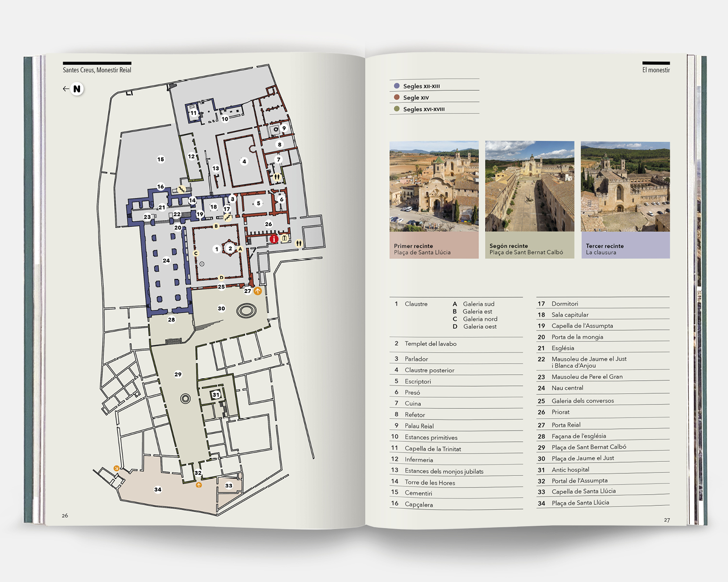
Task: Click the restroom icon right of the locker icon
Action: [299, 243]
